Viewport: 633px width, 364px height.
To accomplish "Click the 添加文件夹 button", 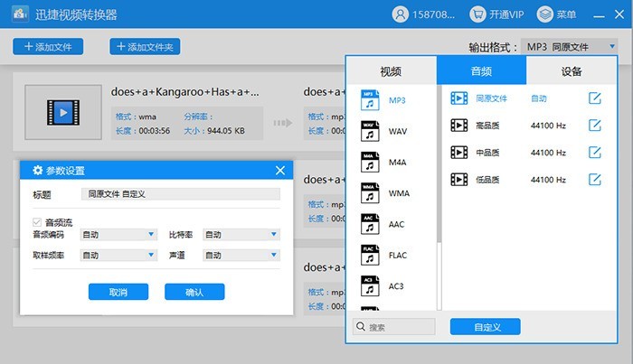I will point(145,46).
